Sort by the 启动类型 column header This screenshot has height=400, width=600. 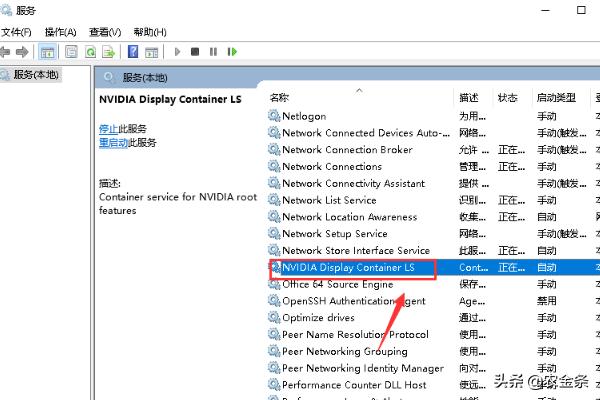556,98
